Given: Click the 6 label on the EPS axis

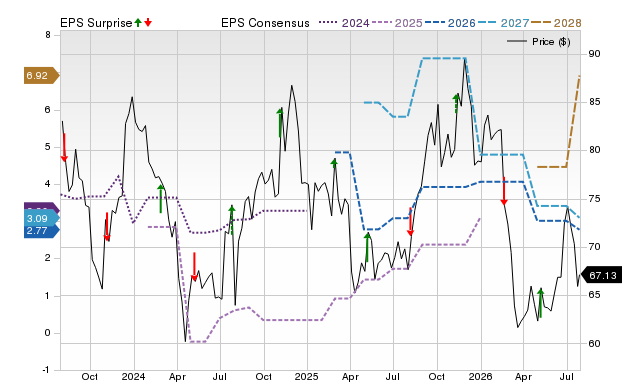Looking at the screenshot, I should click(48, 110).
